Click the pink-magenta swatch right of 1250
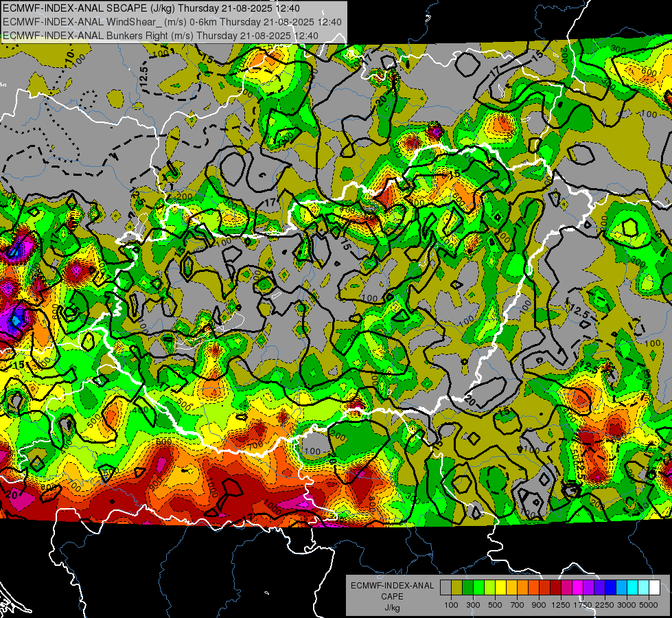672x618 pixels. click(566, 588)
